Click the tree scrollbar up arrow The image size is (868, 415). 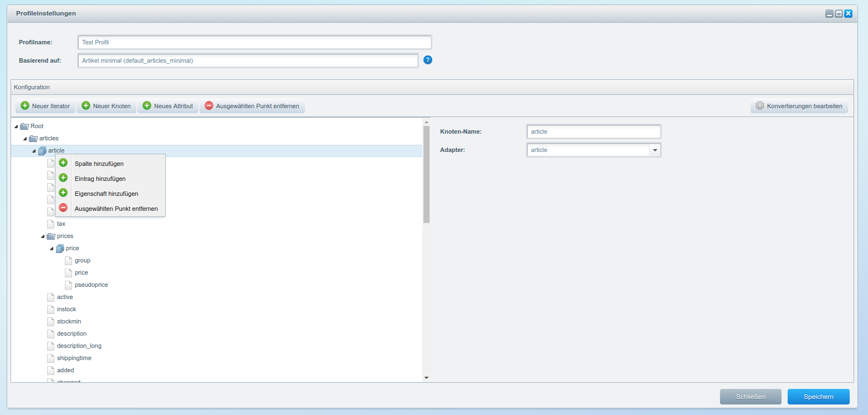coord(426,122)
